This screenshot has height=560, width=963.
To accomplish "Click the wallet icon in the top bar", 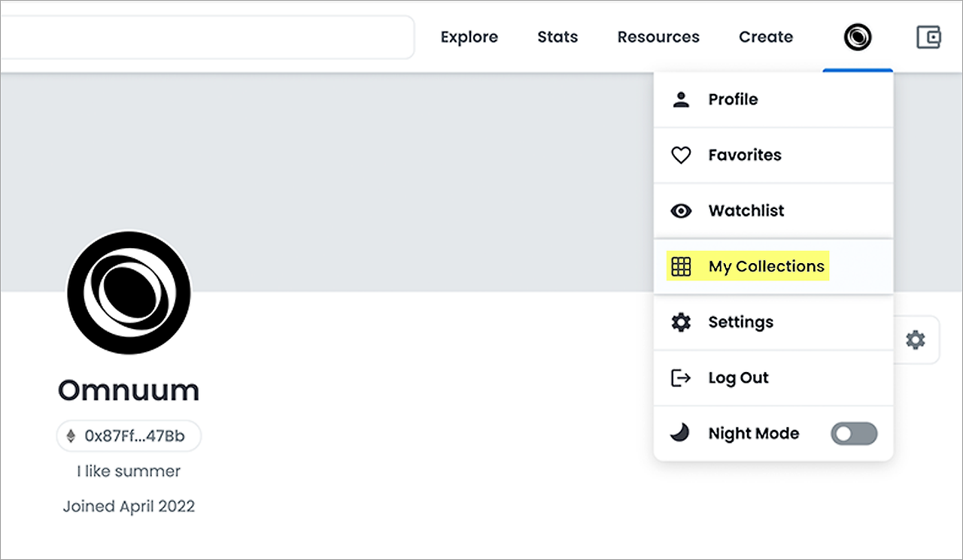I will pyautogui.click(x=928, y=37).
